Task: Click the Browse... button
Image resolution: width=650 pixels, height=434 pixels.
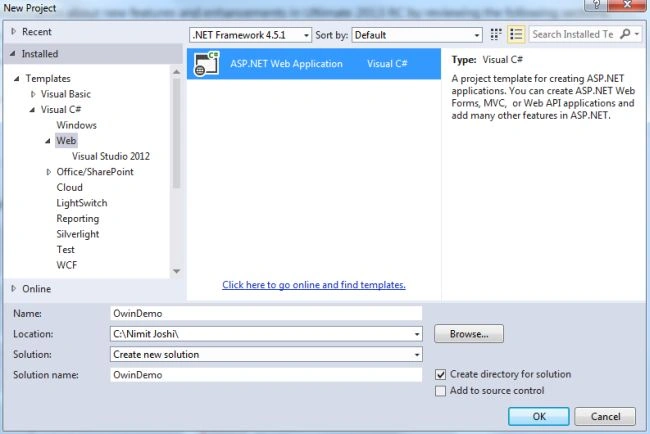Action: coord(469,334)
